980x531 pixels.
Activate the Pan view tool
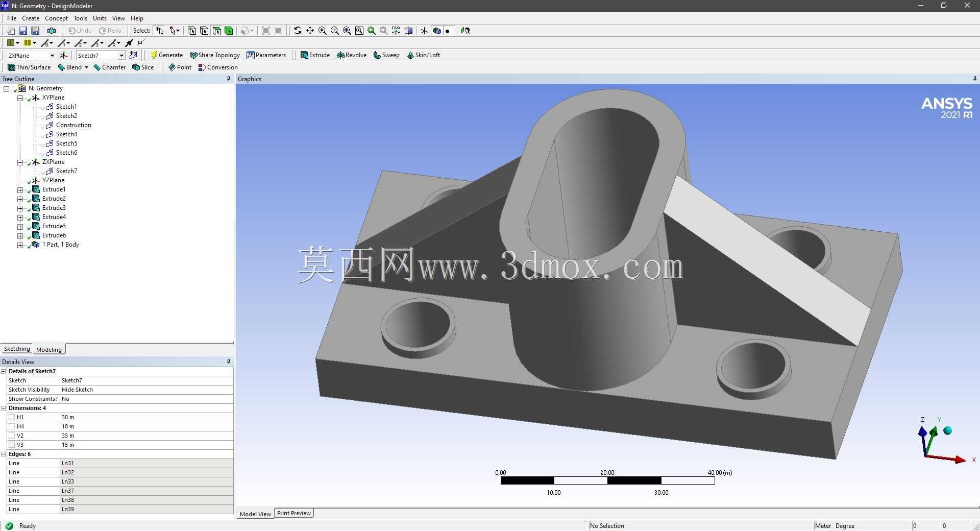click(x=310, y=31)
